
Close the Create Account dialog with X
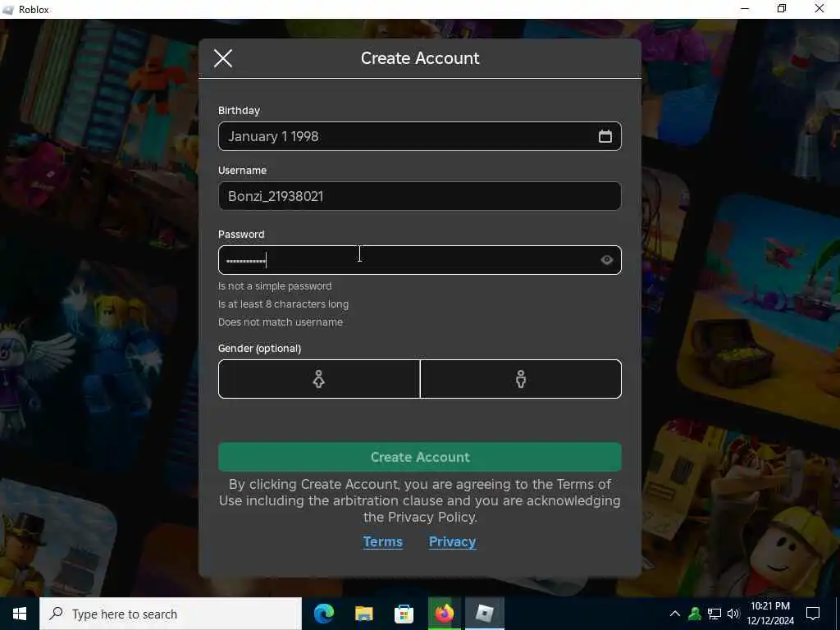point(223,58)
